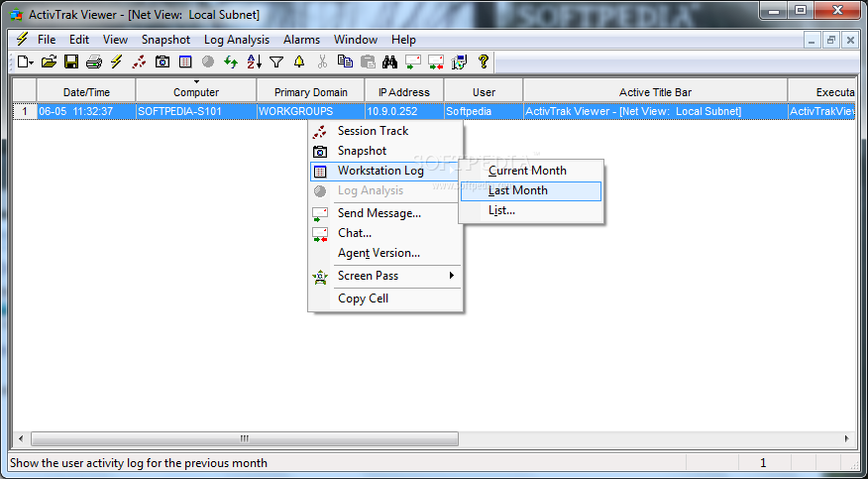Image resolution: width=868 pixels, height=479 pixels.
Task: Click the Print toolbar icon
Action: [x=93, y=61]
